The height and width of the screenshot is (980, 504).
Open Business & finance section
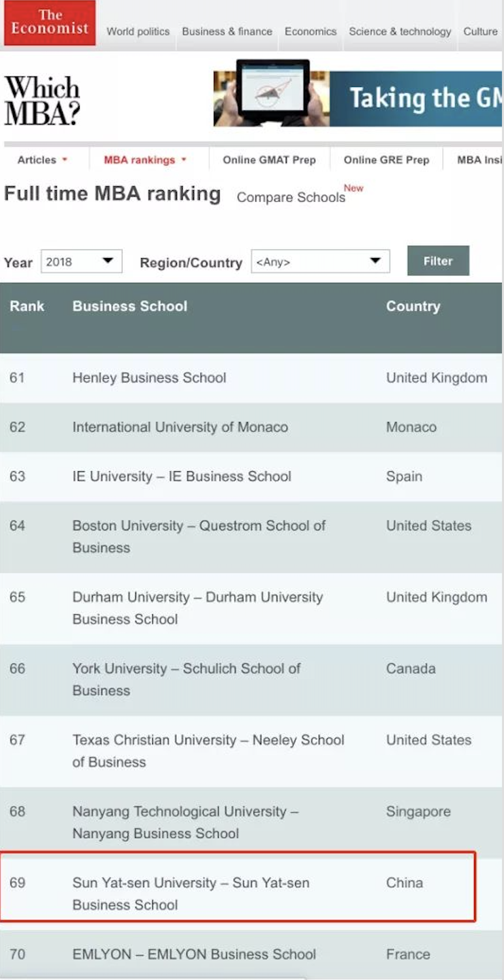(227, 31)
